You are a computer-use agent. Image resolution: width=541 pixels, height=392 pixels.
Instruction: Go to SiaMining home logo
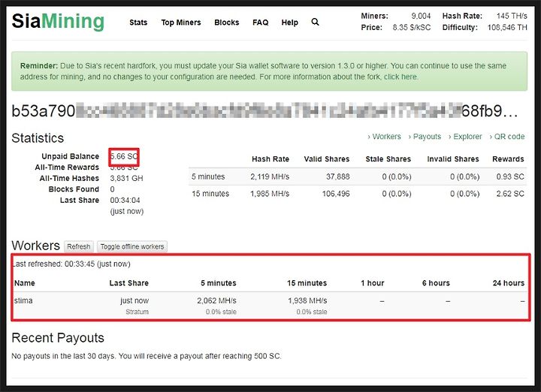58,21
